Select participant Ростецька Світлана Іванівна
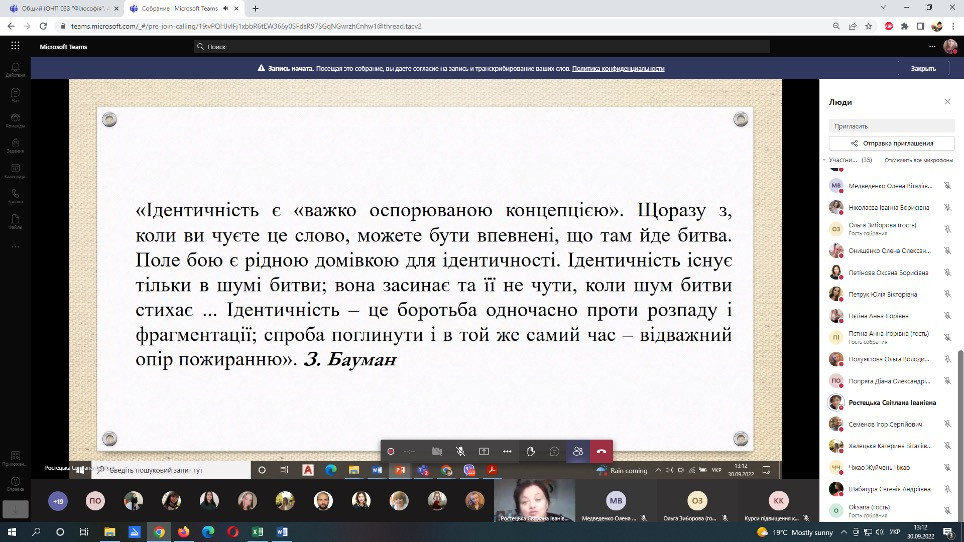 tap(891, 403)
